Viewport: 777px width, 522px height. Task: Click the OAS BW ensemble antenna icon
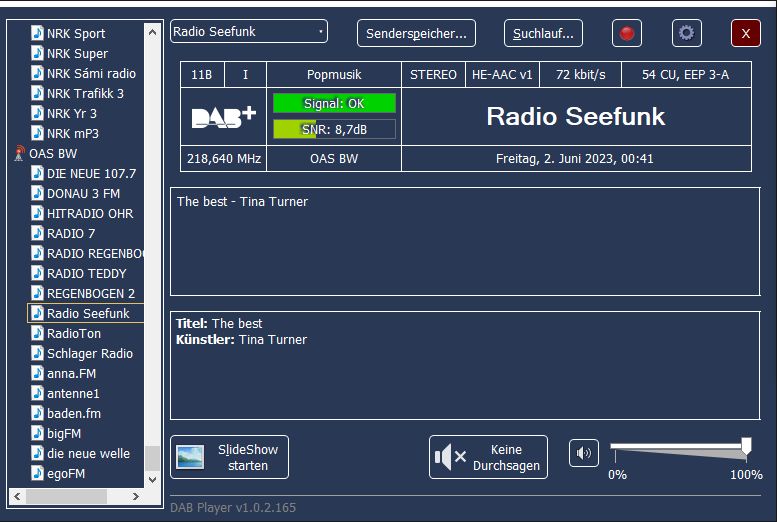point(19,154)
